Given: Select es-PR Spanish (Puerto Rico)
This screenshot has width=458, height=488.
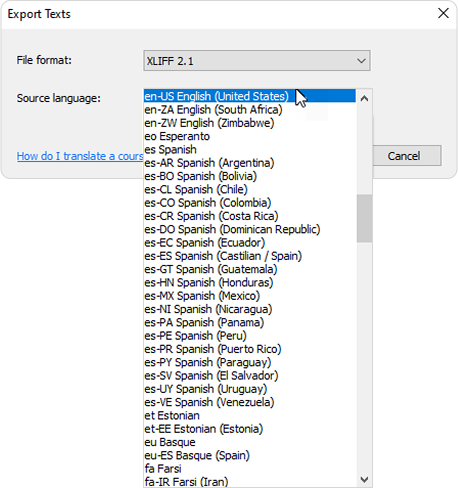Looking at the screenshot, I should pyautogui.click(x=250, y=349).
